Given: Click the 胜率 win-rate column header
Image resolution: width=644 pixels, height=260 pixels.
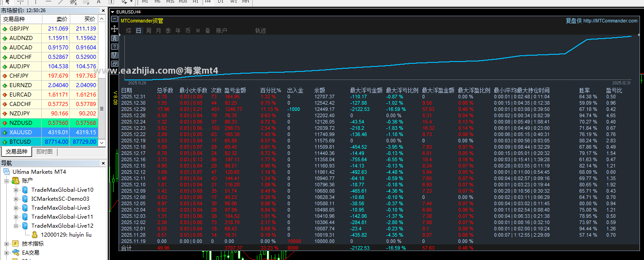Looking at the screenshot, I should coord(585,90).
